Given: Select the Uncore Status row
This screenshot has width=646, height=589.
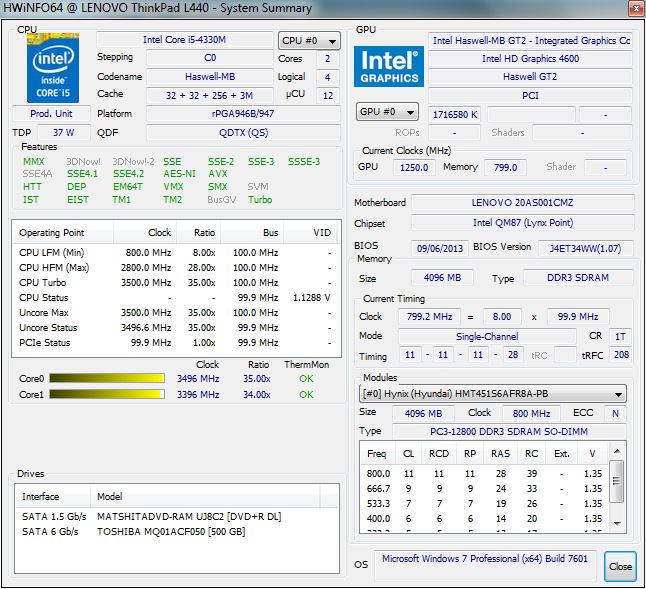Looking at the screenshot, I should tap(175, 328).
